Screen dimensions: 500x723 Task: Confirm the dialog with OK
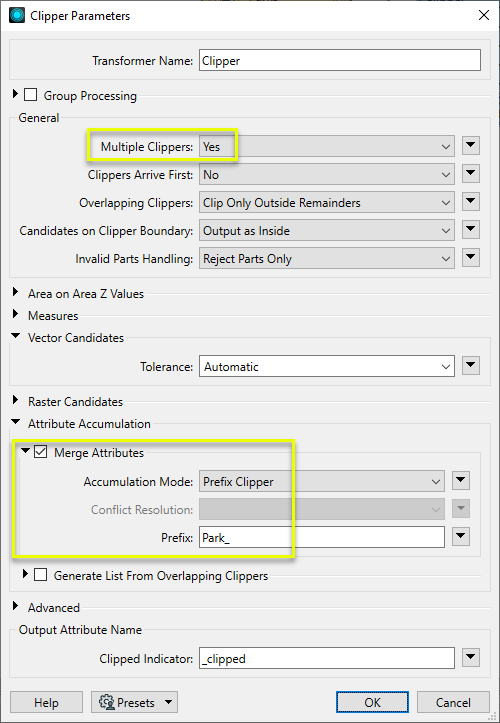coord(372,703)
